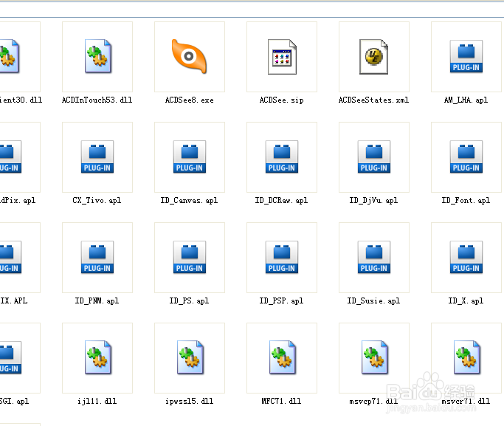Select the ID_PSP.apl plug-in icon
This screenshot has width=504, height=426.
[x=282, y=257]
